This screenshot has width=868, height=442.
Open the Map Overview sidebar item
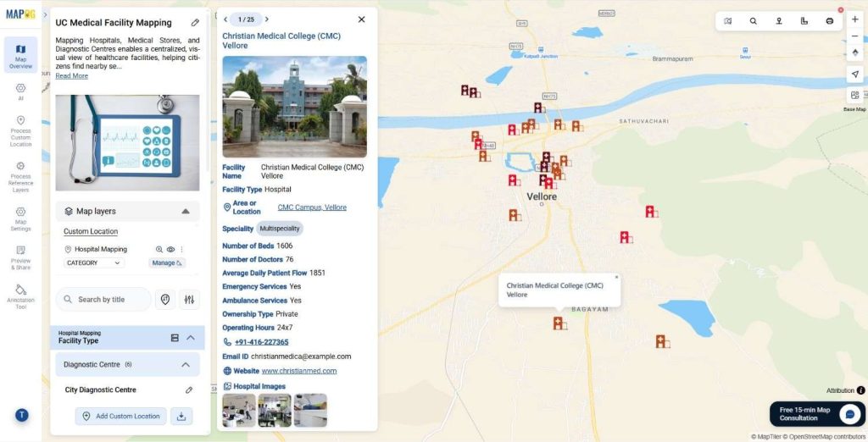pyautogui.click(x=20, y=55)
